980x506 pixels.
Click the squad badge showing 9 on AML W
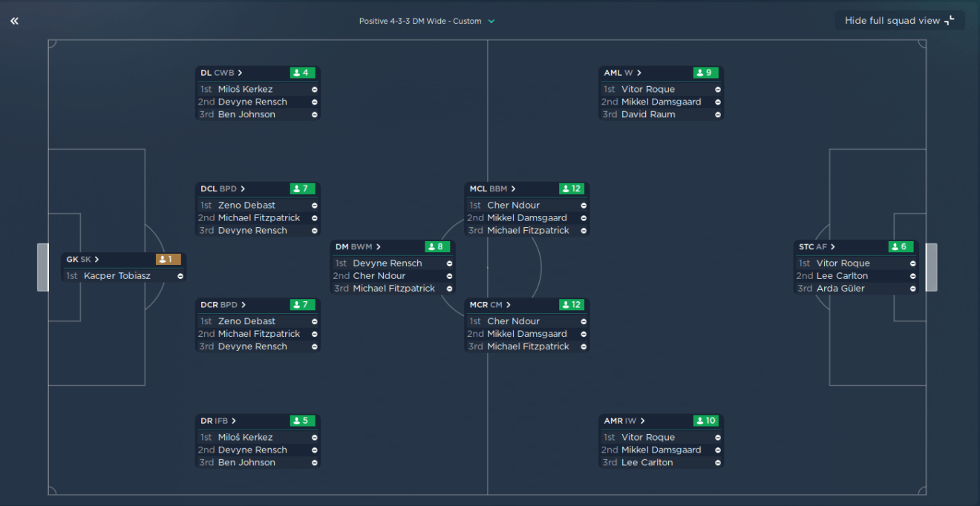pyautogui.click(x=707, y=73)
